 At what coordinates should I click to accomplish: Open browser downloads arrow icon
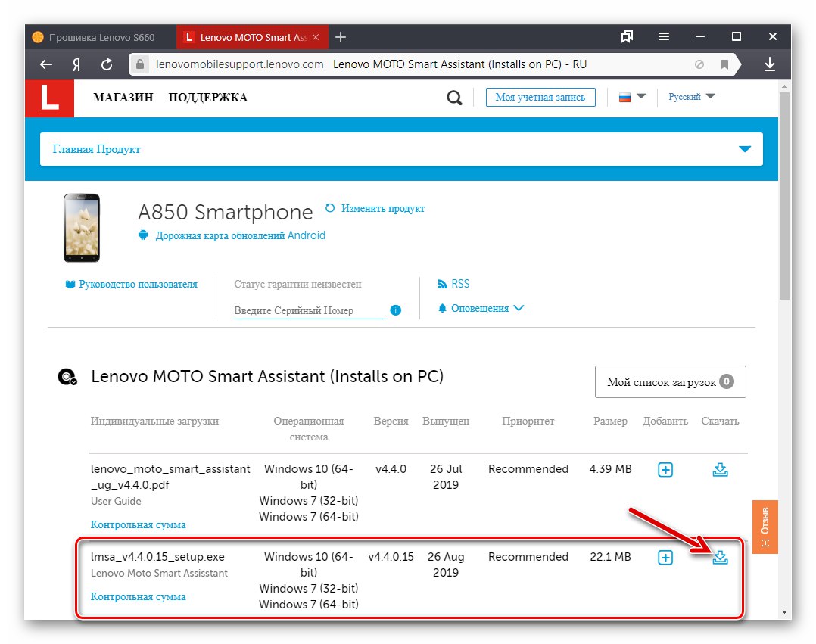point(770,64)
